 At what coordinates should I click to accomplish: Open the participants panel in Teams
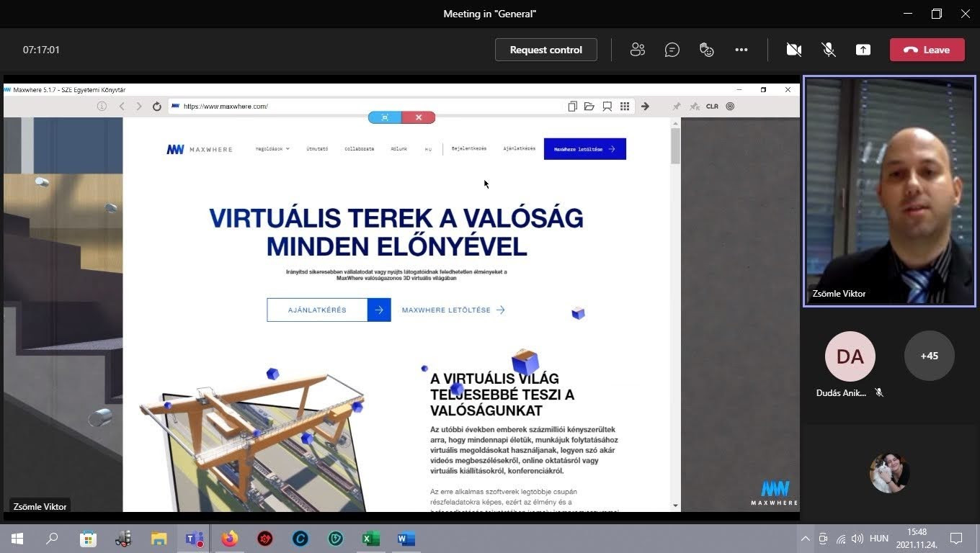(x=637, y=50)
